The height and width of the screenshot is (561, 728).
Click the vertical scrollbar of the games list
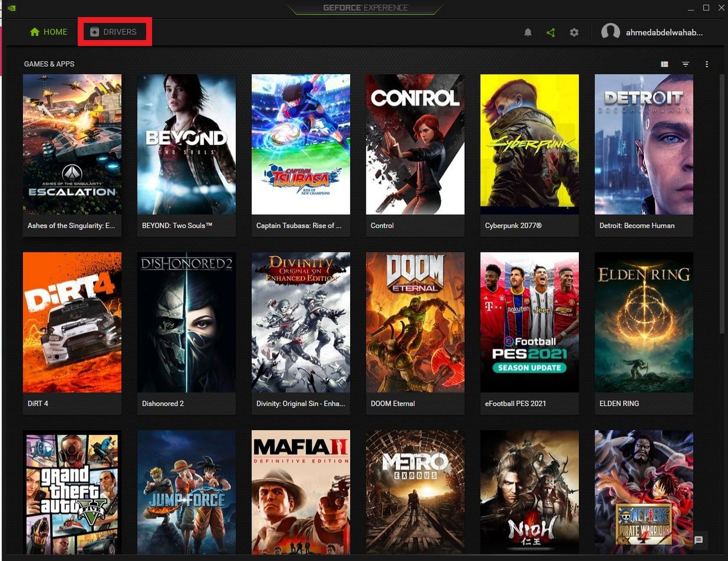tap(722, 204)
